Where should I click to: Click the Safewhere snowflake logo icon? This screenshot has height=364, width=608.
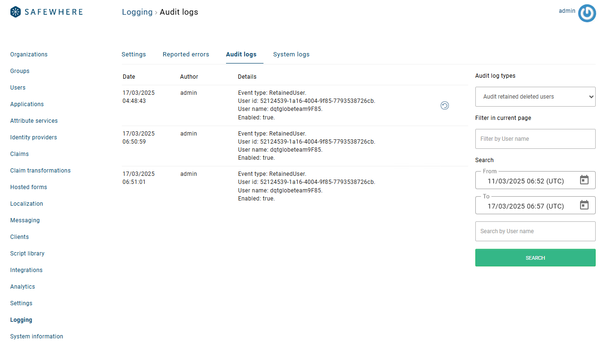(16, 12)
